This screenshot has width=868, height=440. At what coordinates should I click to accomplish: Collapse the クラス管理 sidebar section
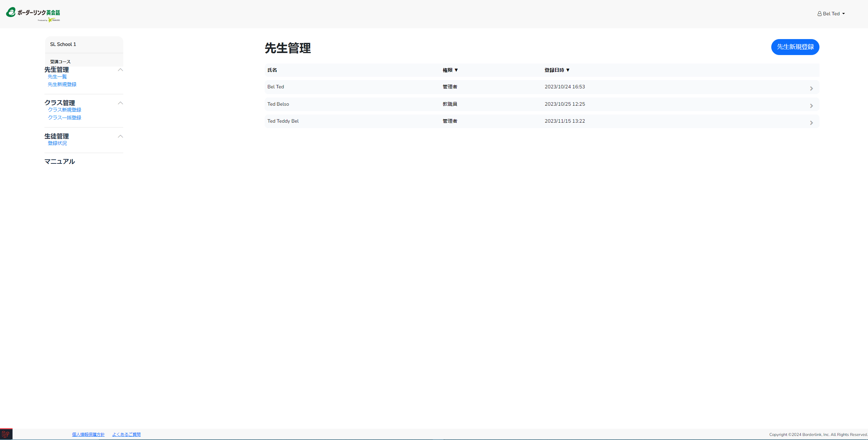120,103
